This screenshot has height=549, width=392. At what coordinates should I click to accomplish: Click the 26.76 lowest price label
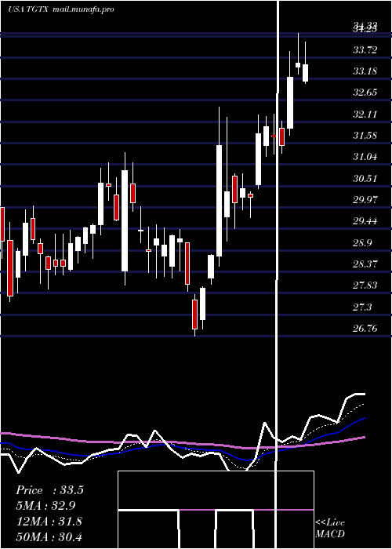[365, 329]
